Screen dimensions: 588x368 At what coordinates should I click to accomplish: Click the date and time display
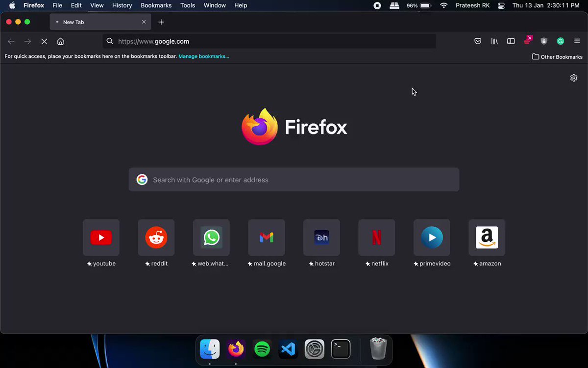tap(546, 5)
